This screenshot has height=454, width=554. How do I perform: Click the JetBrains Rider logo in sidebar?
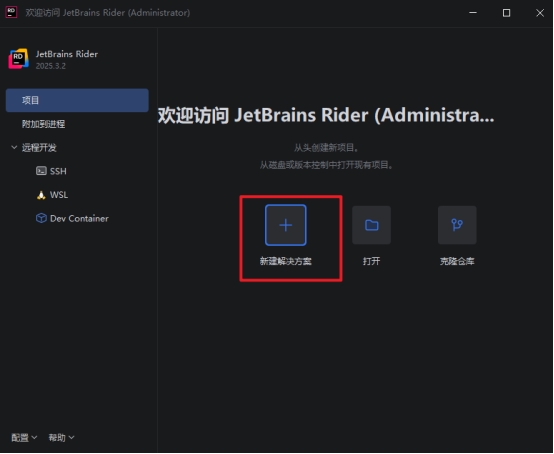coord(18,59)
